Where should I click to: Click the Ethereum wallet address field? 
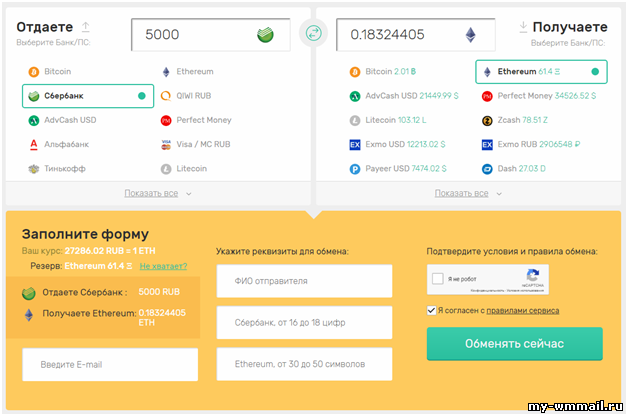[304, 364]
